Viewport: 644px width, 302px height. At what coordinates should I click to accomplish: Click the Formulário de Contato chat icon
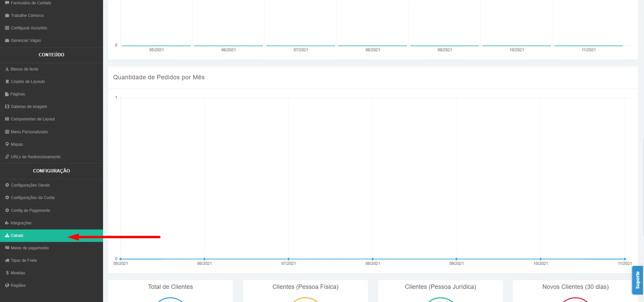click(x=7, y=3)
